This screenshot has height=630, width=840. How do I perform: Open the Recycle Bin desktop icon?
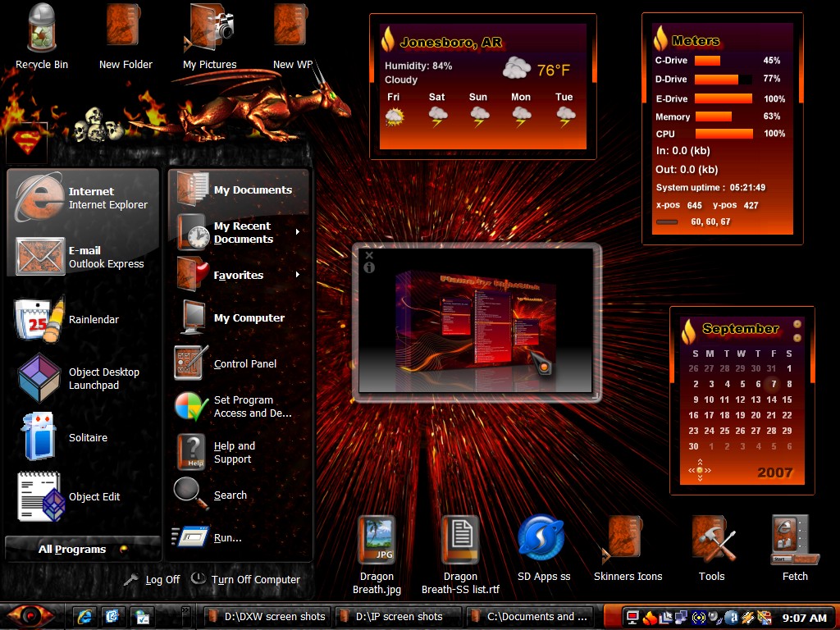coord(42,36)
